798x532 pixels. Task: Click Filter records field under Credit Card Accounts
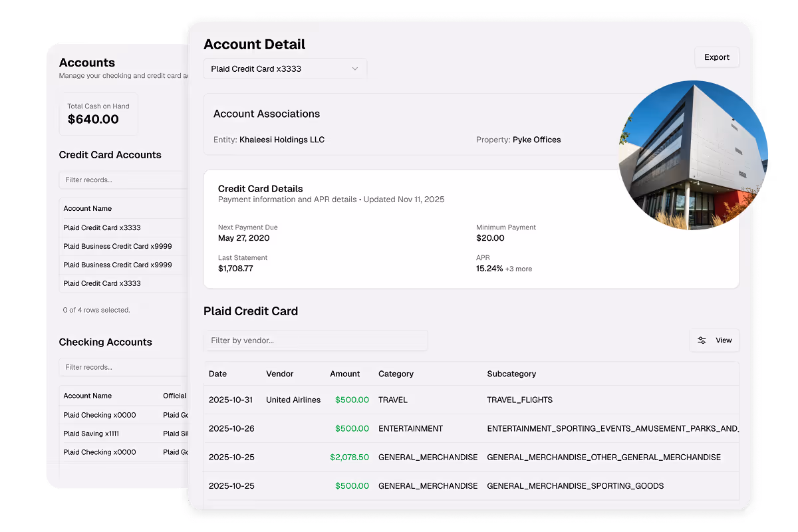(124, 180)
